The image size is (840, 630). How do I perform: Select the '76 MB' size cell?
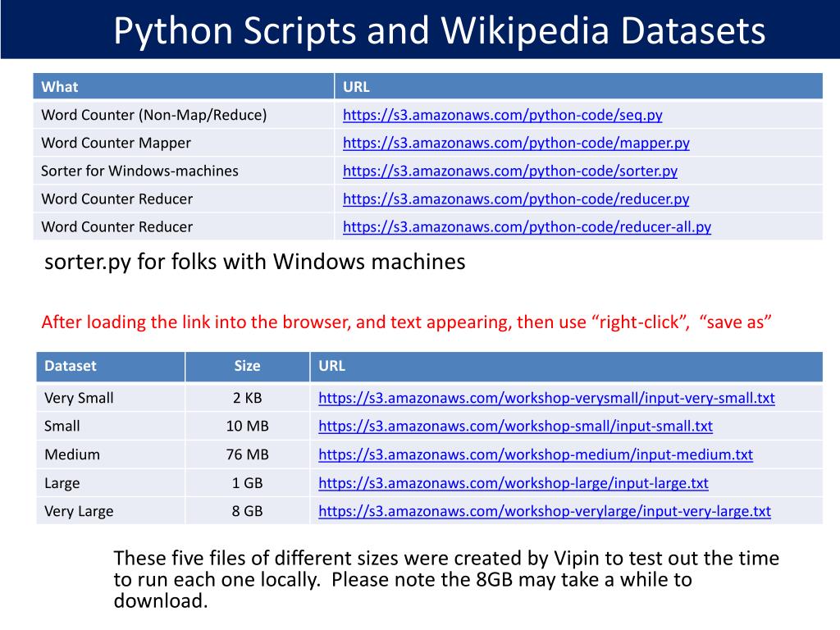coord(247,454)
